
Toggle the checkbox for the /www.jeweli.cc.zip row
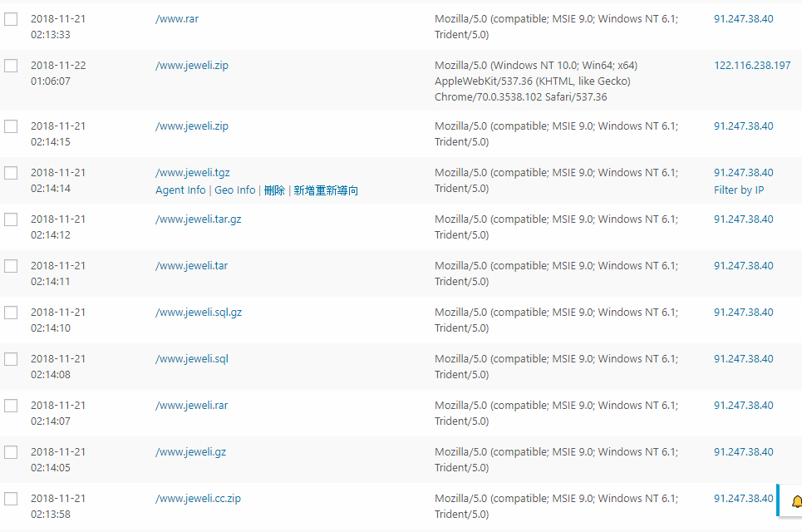click(11, 499)
